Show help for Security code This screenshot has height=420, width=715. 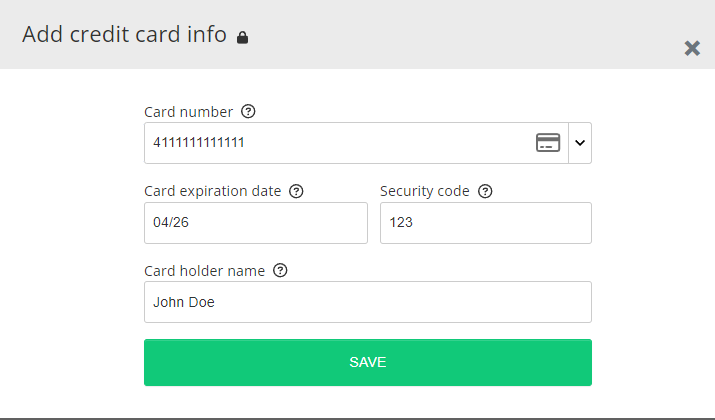click(x=485, y=191)
